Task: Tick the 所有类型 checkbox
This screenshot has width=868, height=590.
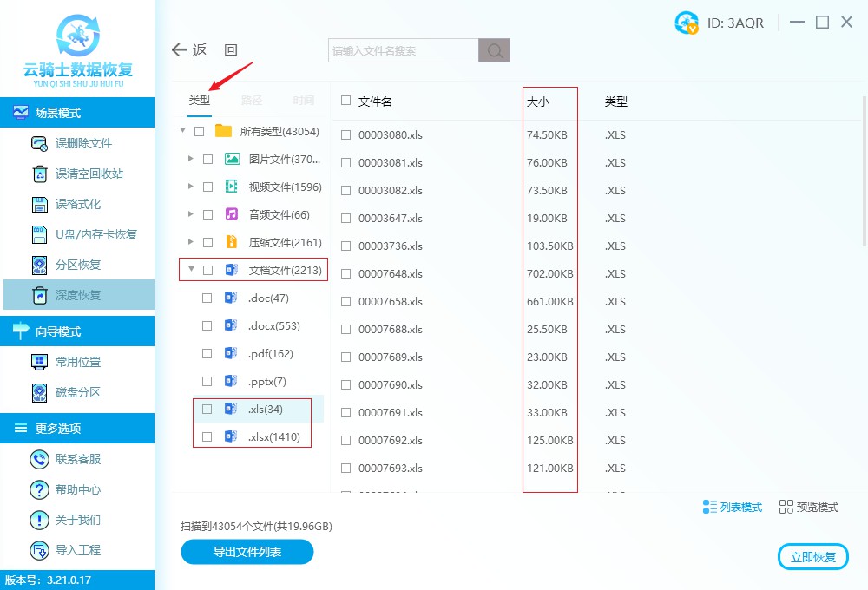Action: point(200,131)
